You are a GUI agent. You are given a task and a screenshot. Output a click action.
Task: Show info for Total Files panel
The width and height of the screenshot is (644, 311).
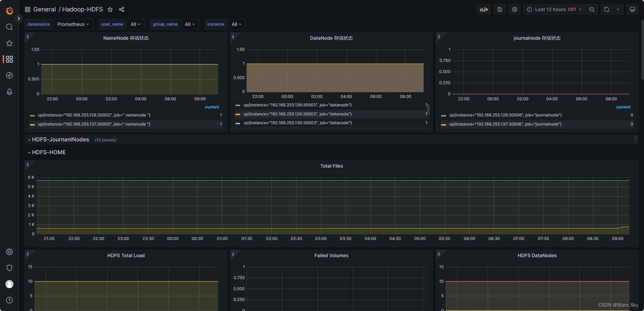(28, 164)
